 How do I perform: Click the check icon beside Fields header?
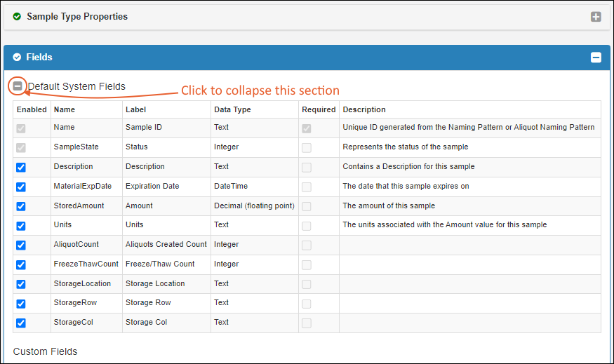pyautogui.click(x=17, y=57)
